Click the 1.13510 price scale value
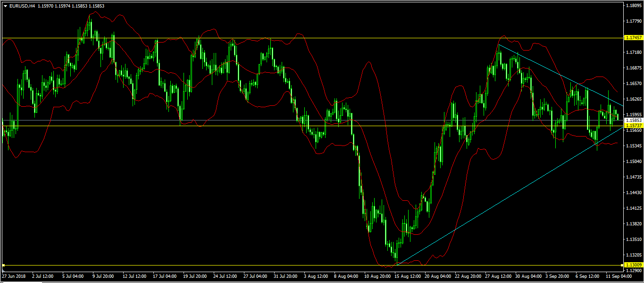 634,240
